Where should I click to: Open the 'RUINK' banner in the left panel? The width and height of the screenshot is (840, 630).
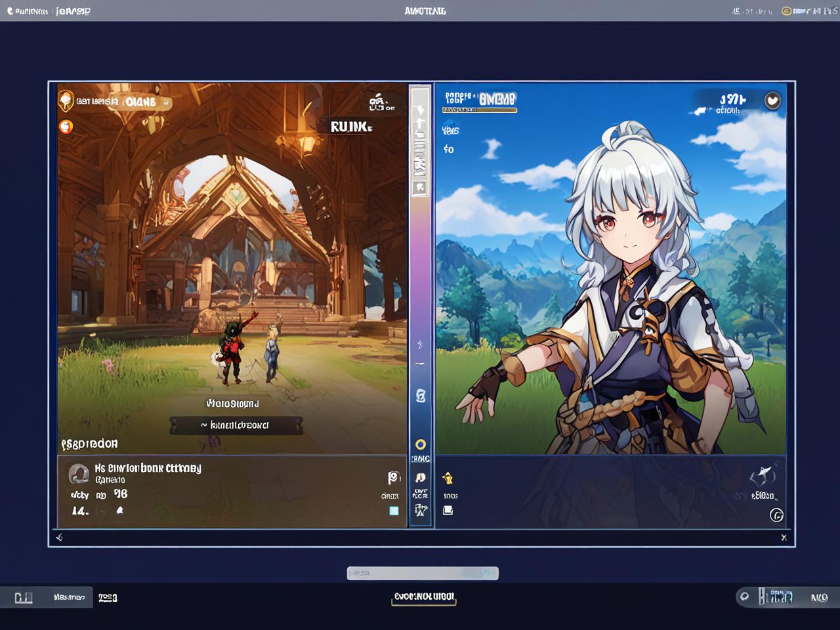pos(351,127)
